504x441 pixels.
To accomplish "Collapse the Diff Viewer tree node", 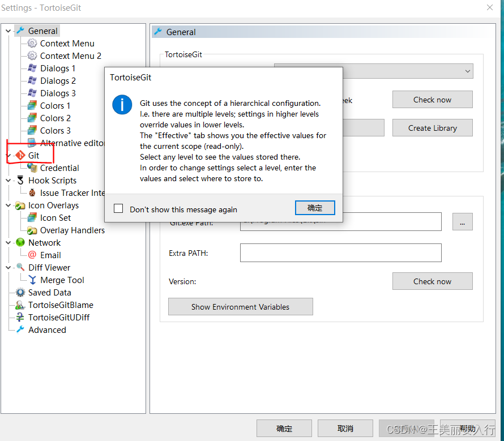I will [x=8, y=267].
